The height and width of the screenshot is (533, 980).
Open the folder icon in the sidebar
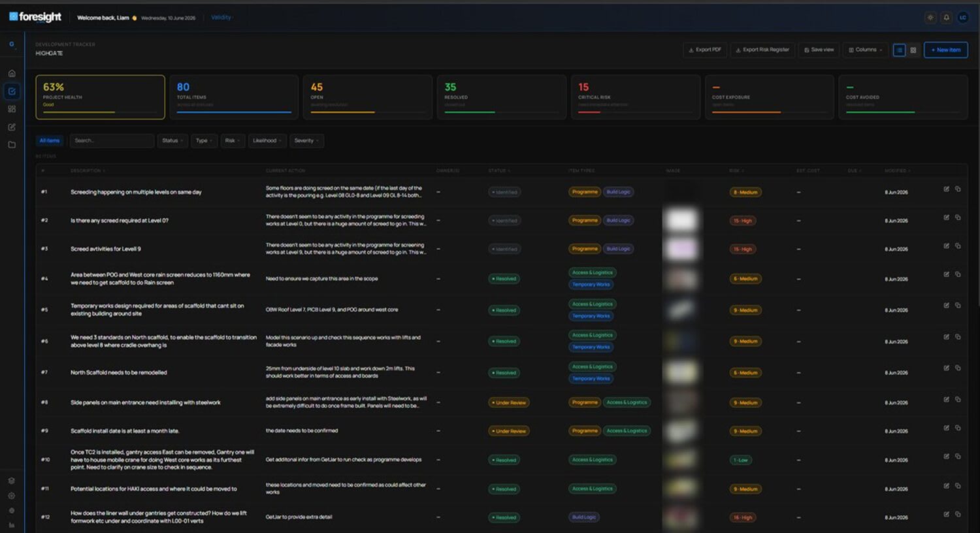(x=12, y=144)
